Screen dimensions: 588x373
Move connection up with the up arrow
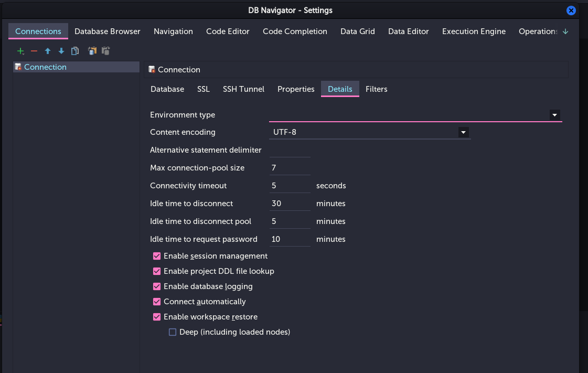[48, 51]
